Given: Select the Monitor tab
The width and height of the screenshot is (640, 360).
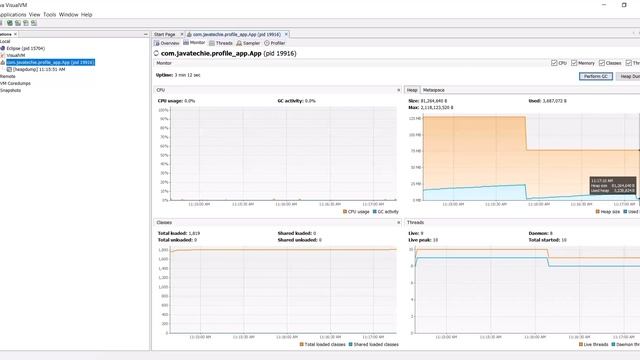Looking at the screenshot, I should pyautogui.click(x=194, y=43).
